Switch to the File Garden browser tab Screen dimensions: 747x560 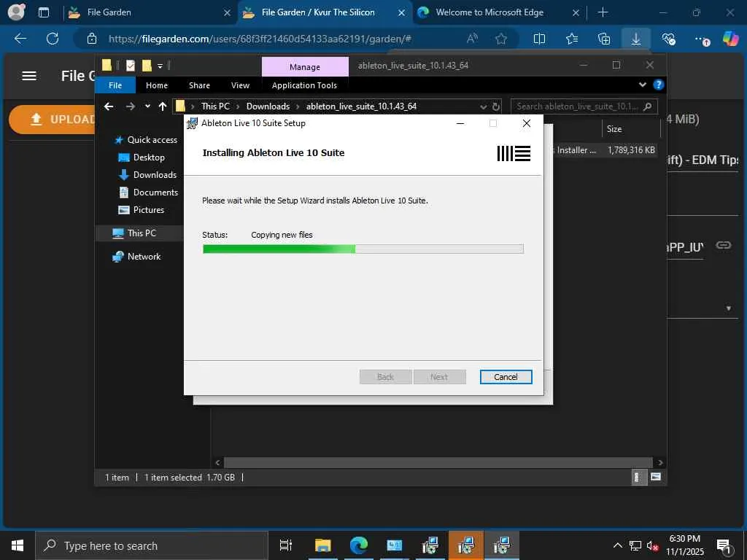click(149, 12)
